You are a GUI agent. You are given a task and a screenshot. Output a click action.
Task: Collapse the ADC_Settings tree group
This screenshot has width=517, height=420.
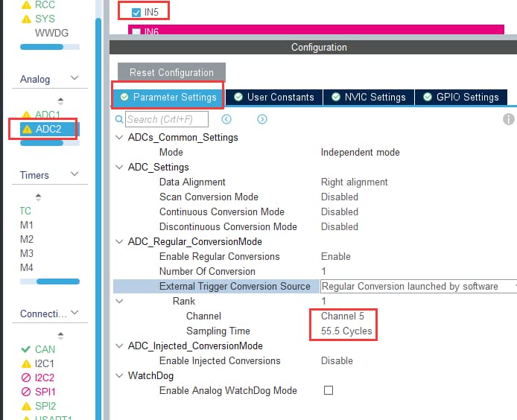coord(120,167)
